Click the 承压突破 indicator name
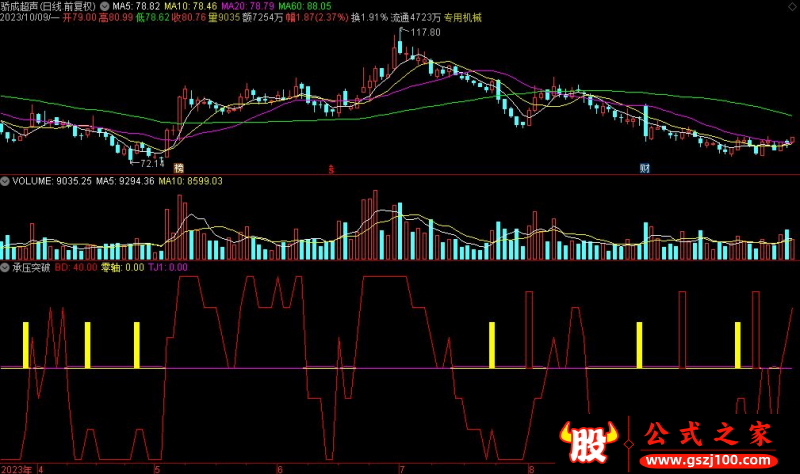 tap(31, 267)
